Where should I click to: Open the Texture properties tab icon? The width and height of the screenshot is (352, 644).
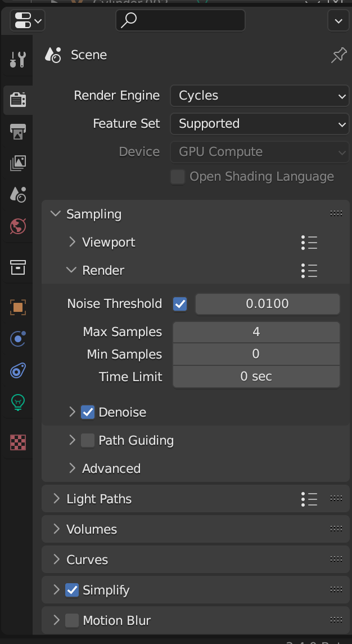pyautogui.click(x=17, y=442)
